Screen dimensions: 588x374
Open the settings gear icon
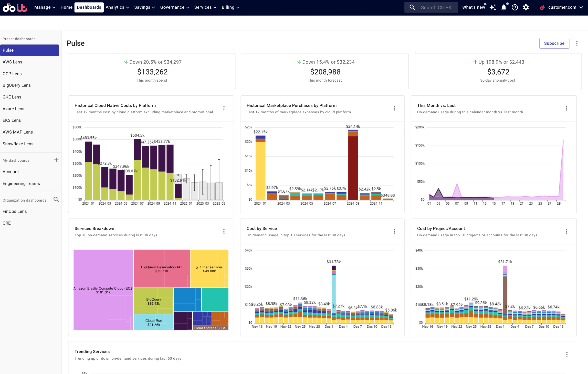click(526, 7)
